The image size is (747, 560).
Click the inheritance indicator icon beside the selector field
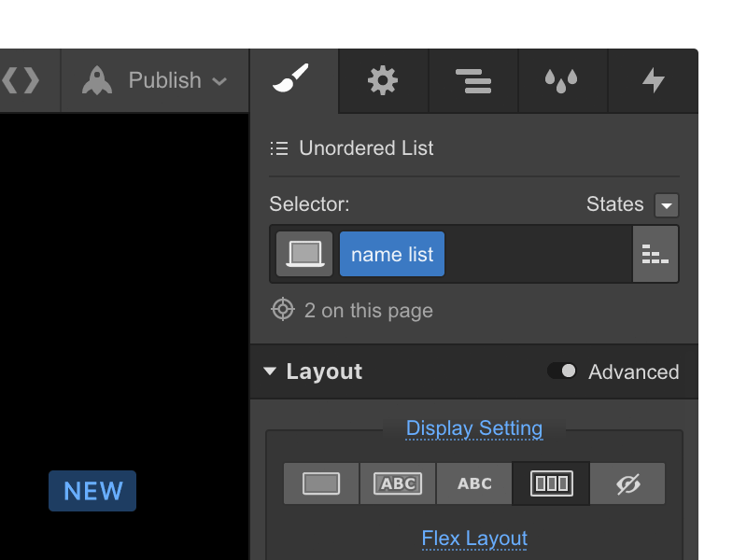(x=655, y=254)
